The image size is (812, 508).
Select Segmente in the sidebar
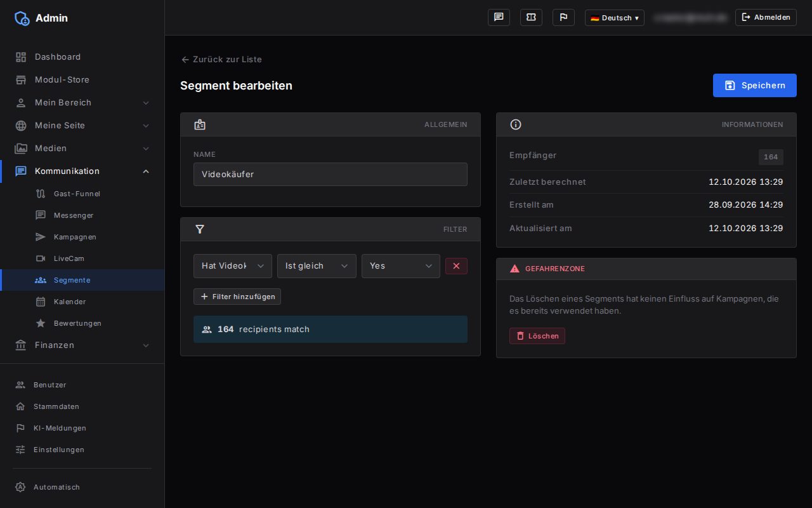coord(82,280)
